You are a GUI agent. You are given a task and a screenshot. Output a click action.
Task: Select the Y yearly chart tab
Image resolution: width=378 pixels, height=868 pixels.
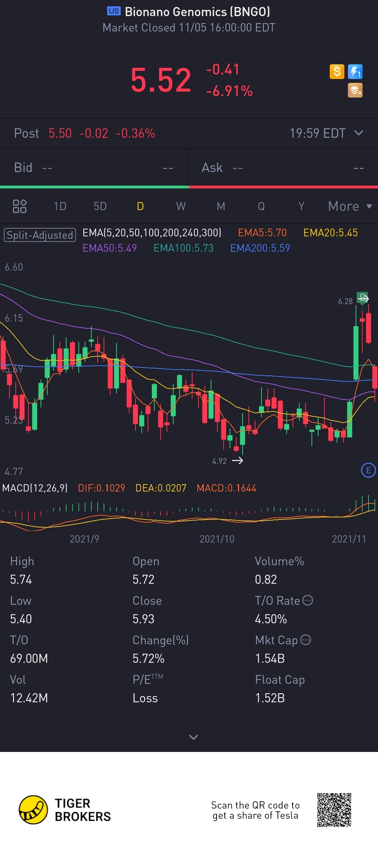(301, 206)
